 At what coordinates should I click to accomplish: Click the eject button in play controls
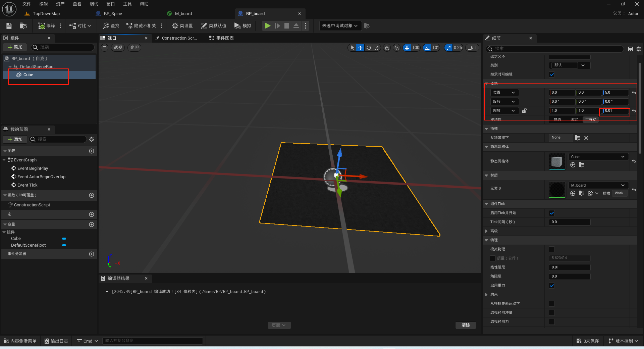click(x=296, y=26)
